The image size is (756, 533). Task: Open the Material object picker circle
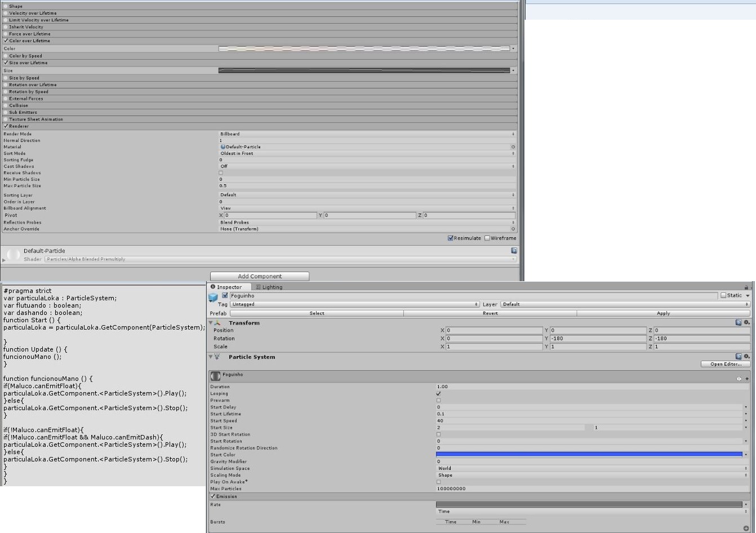[x=513, y=146]
